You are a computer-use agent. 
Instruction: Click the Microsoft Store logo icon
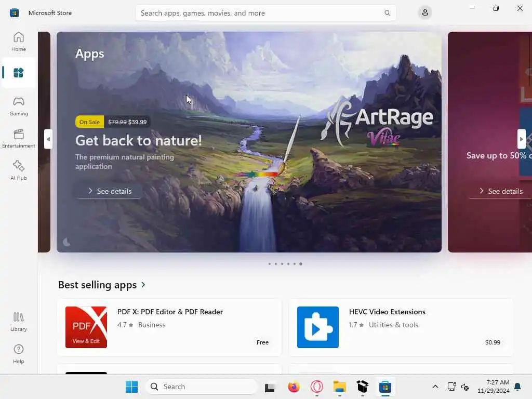tap(14, 13)
